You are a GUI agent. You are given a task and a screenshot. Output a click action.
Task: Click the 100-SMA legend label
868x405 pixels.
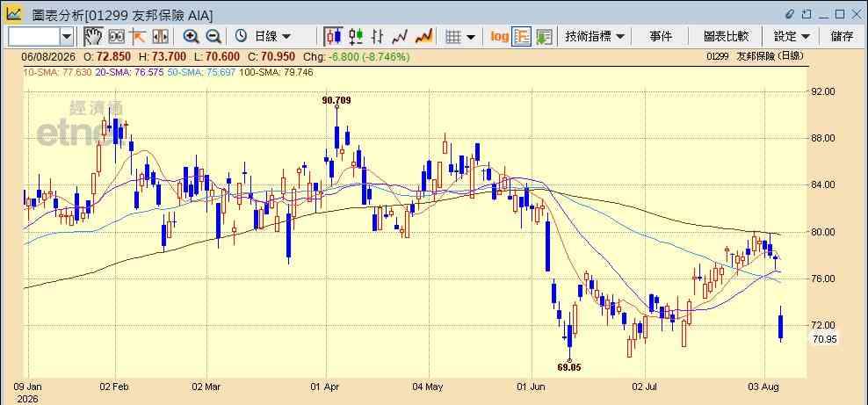pos(276,72)
